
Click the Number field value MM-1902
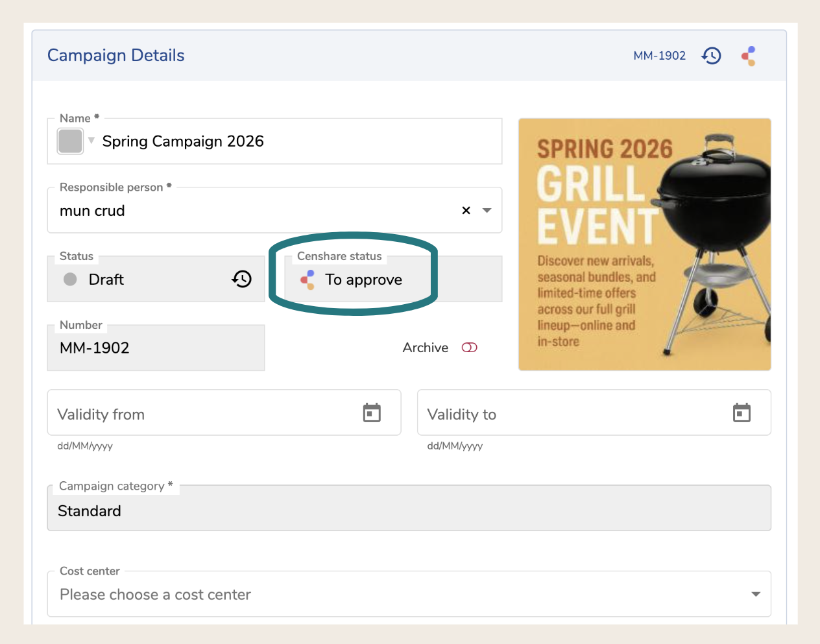coord(95,348)
